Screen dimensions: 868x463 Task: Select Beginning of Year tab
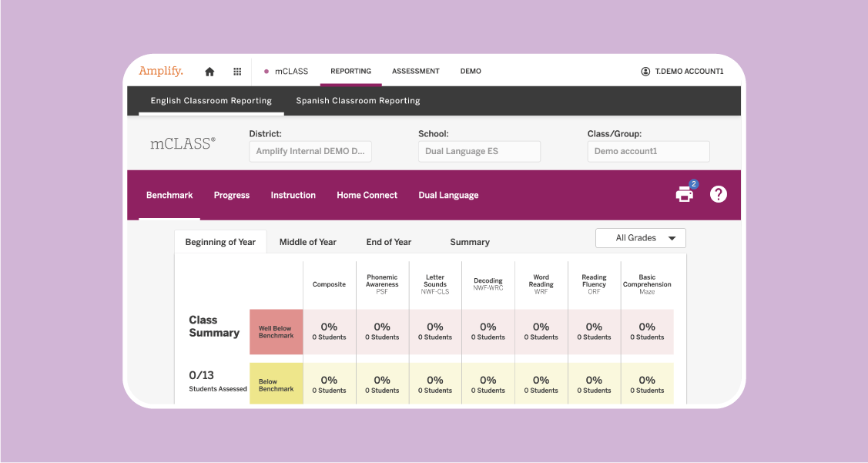click(220, 242)
